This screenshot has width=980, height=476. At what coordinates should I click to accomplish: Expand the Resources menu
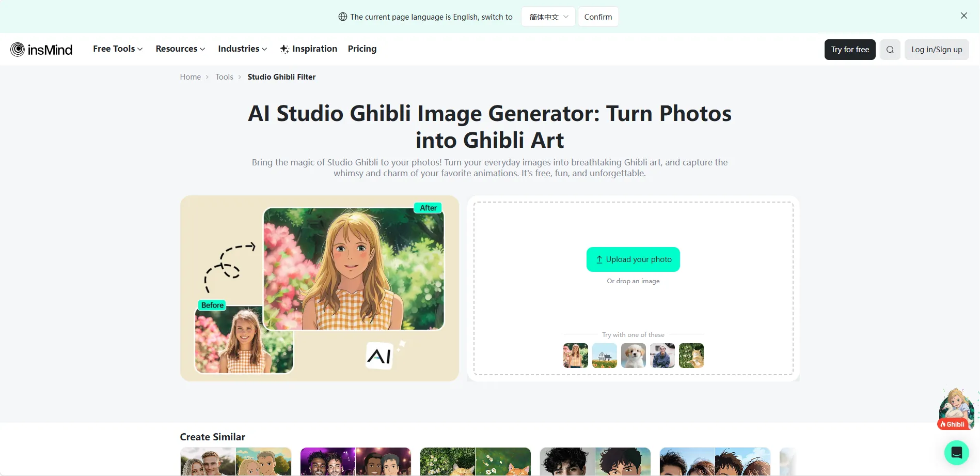(x=180, y=49)
